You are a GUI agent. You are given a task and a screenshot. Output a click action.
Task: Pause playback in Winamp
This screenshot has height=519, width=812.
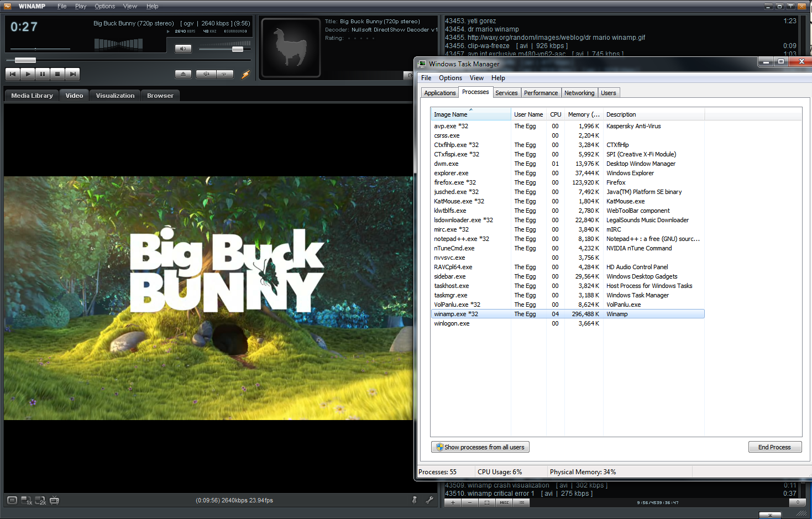click(43, 74)
